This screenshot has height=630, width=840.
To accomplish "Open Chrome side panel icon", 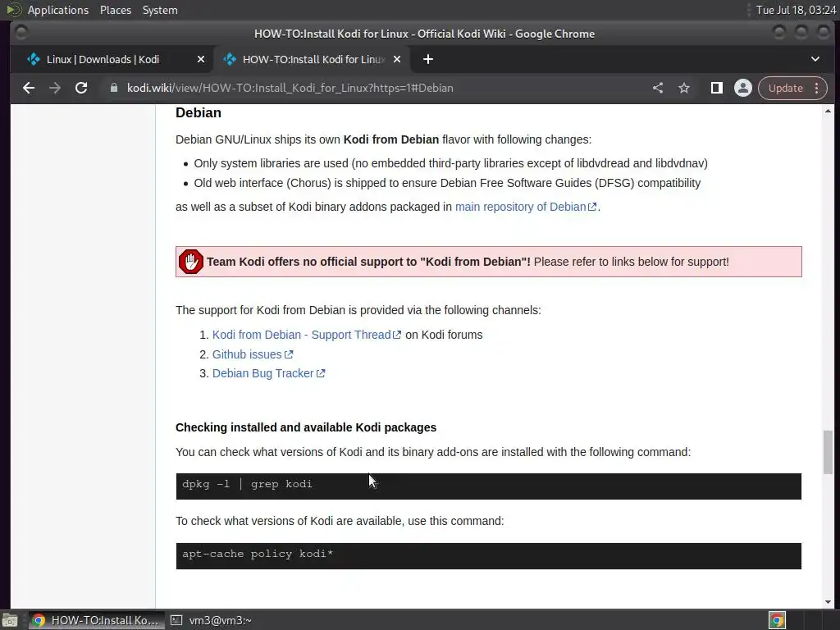I will pyautogui.click(x=716, y=88).
